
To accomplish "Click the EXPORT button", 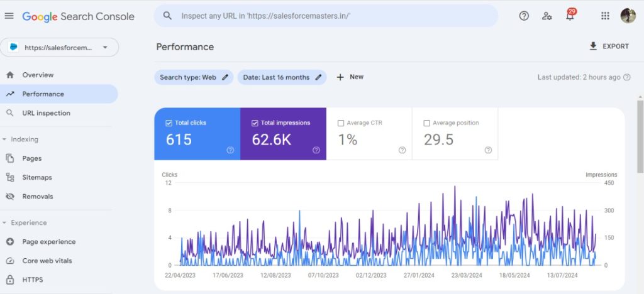I will pyautogui.click(x=609, y=46).
